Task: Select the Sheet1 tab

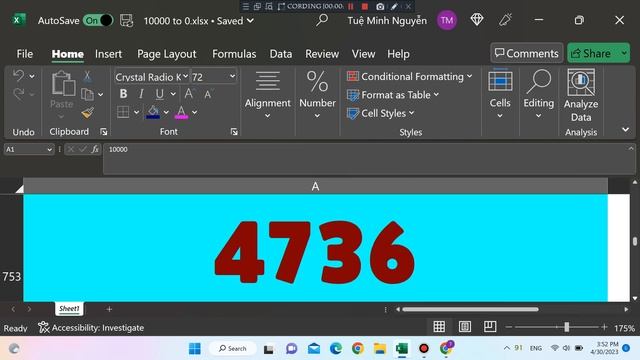Action: [x=69, y=309]
